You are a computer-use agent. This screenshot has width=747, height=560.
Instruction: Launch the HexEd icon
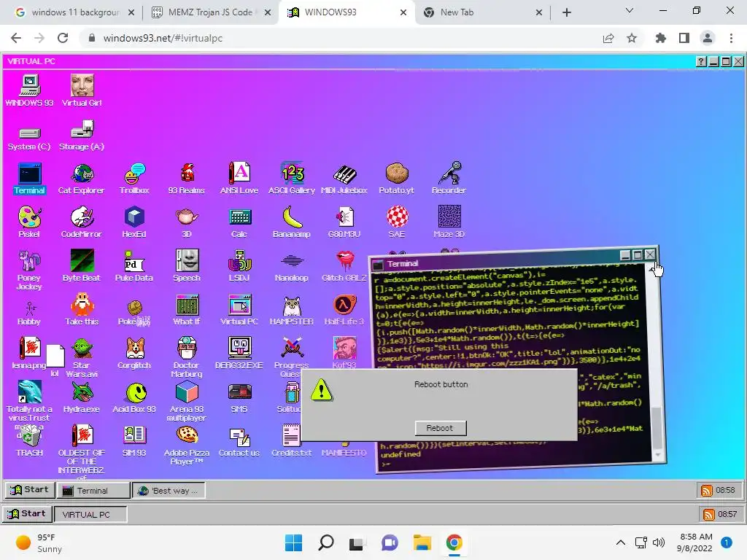click(x=134, y=222)
